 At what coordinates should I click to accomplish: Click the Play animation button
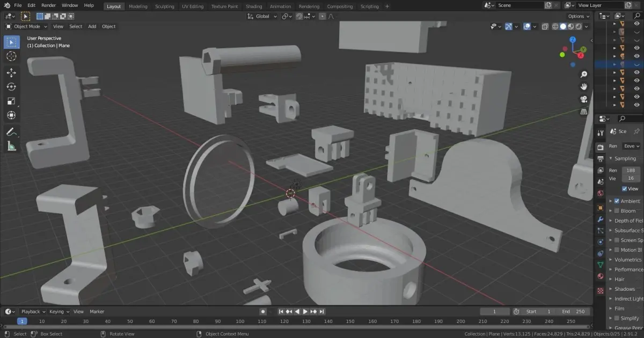click(x=305, y=312)
